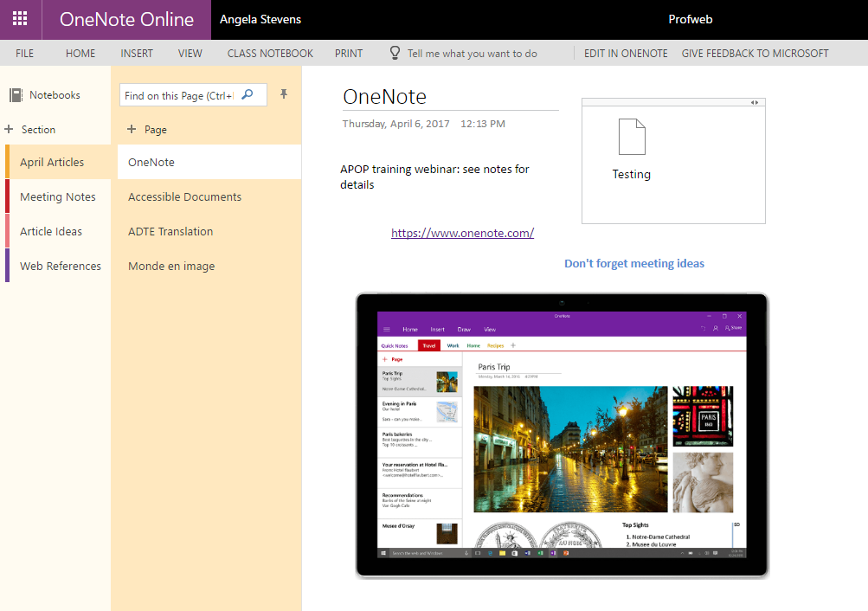The height and width of the screenshot is (611, 868).
Task: Click the note container resize arrows
Action: click(x=755, y=102)
